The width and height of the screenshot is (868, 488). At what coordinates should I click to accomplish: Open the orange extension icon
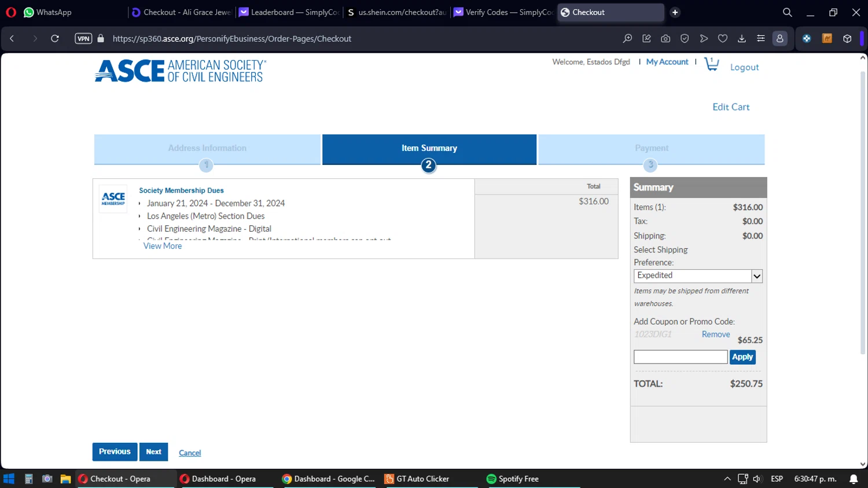point(827,39)
